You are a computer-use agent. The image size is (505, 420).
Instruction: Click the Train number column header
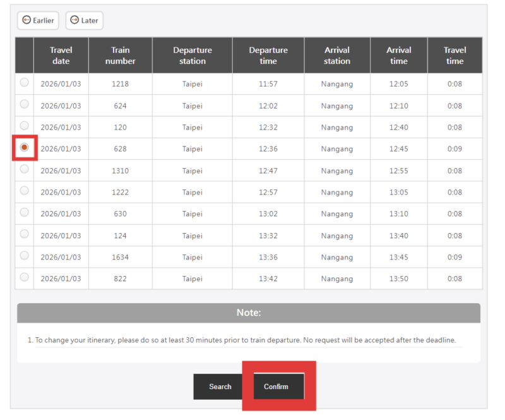[x=120, y=56]
